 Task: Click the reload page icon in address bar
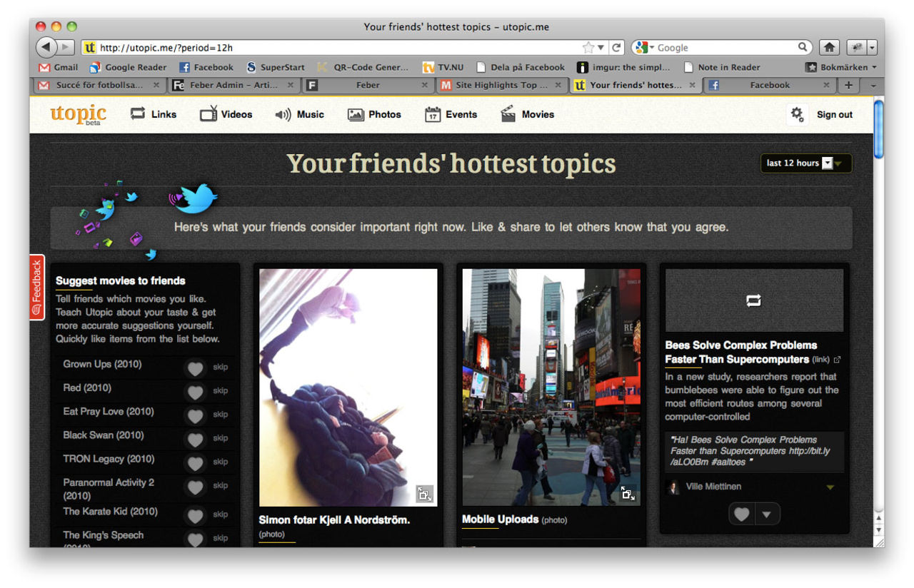[617, 48]
